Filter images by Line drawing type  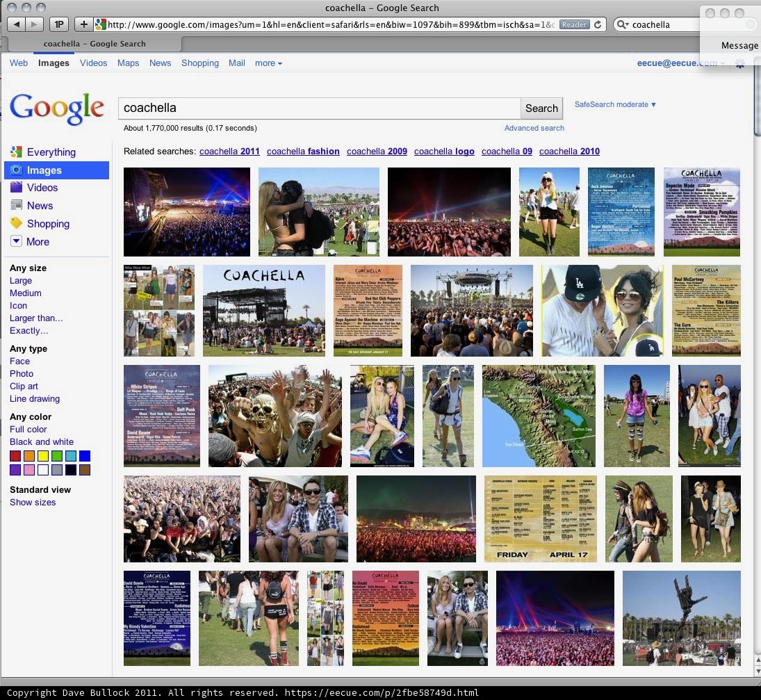(x=35, y=399)
